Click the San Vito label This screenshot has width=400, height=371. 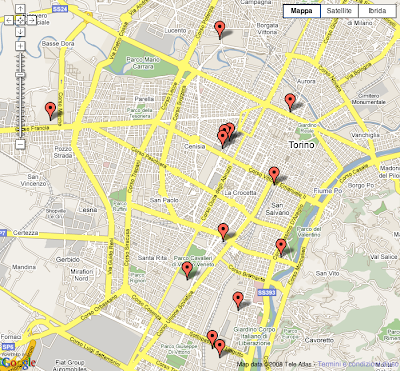[327, 273]
